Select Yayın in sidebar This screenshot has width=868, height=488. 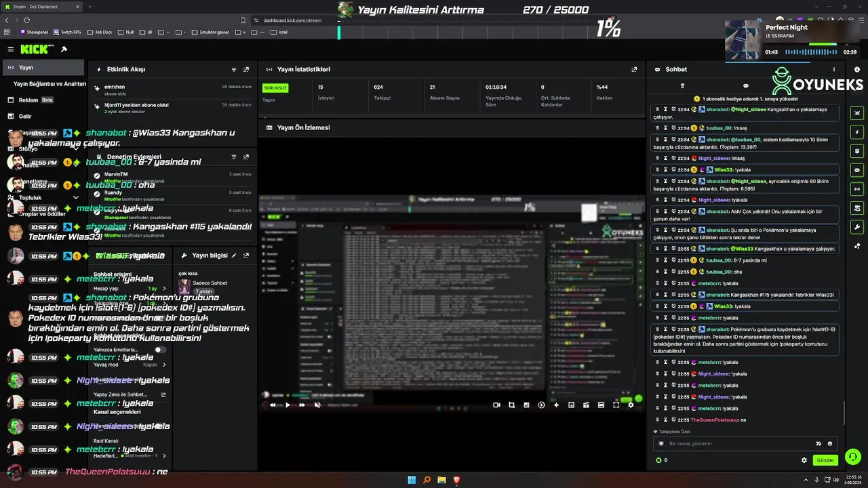click(x=43, y=68)
